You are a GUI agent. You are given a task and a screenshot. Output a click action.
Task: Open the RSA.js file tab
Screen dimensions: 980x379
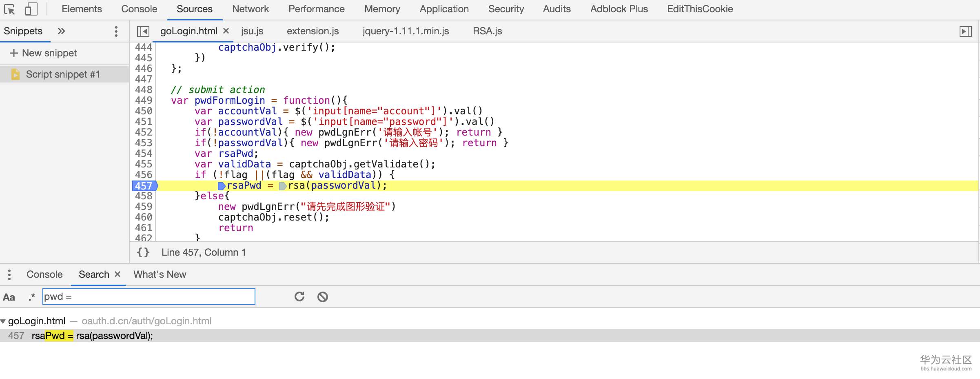[x=487, y=31]
